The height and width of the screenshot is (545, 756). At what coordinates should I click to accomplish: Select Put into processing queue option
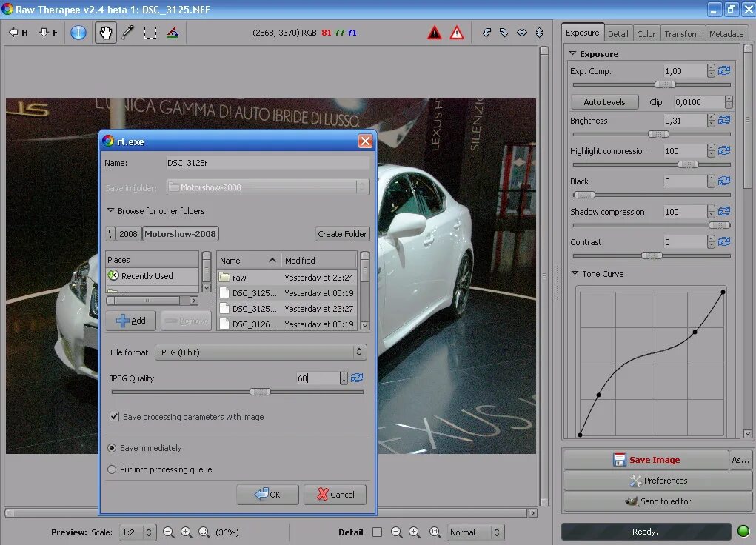tap(112, 469)
